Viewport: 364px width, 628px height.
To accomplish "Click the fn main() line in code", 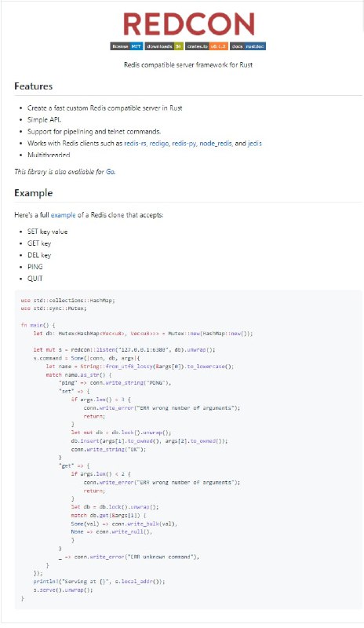I will click(38, 325).
